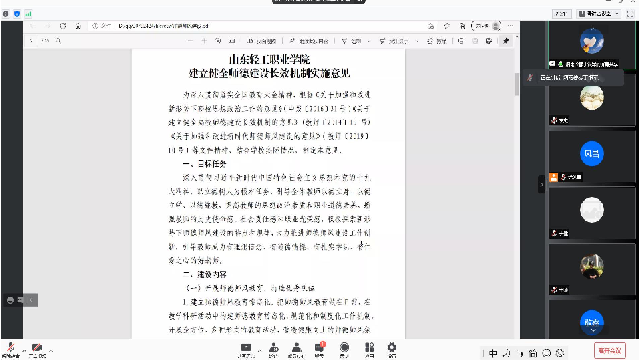Expand the highlight tool options arrow

pyautogui.click(x=417, y=41)
